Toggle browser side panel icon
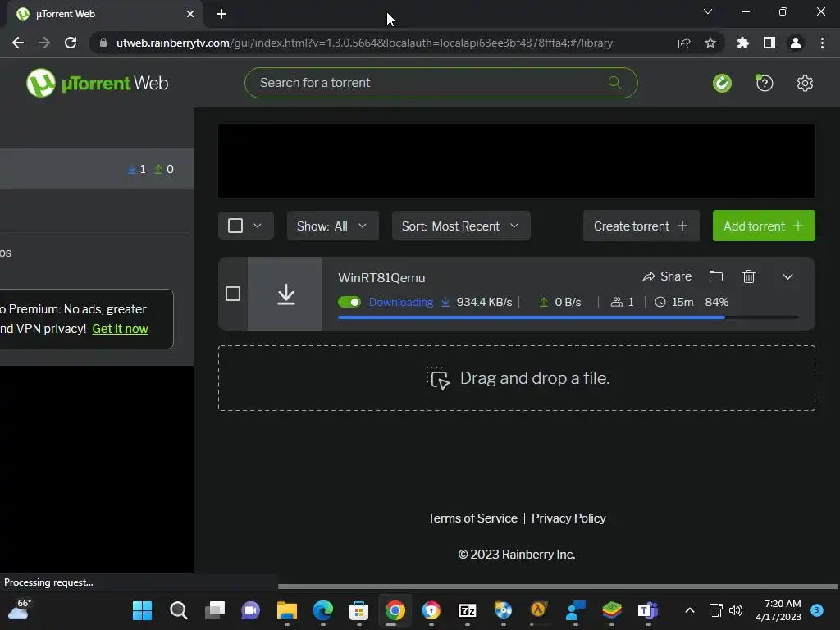 (x=769, y=43)
